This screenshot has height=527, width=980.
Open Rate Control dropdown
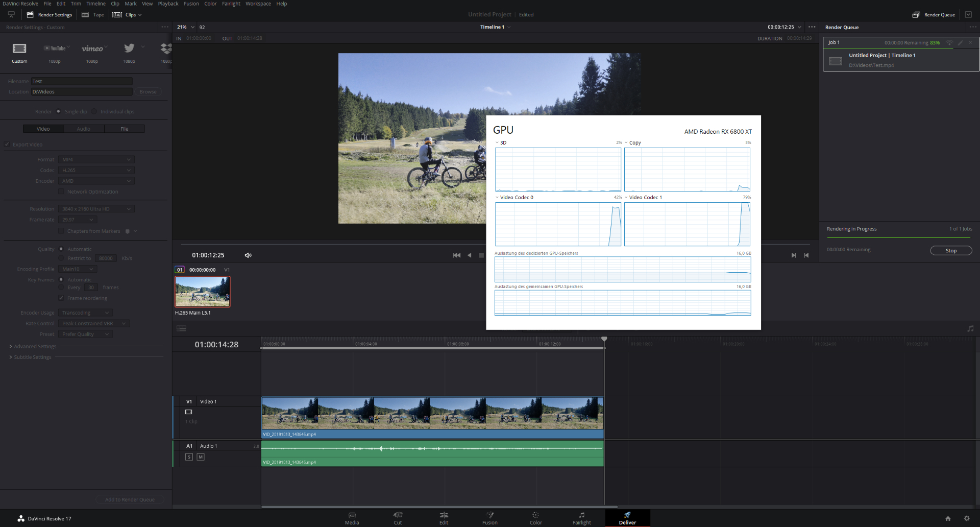[x=94, y=323]
